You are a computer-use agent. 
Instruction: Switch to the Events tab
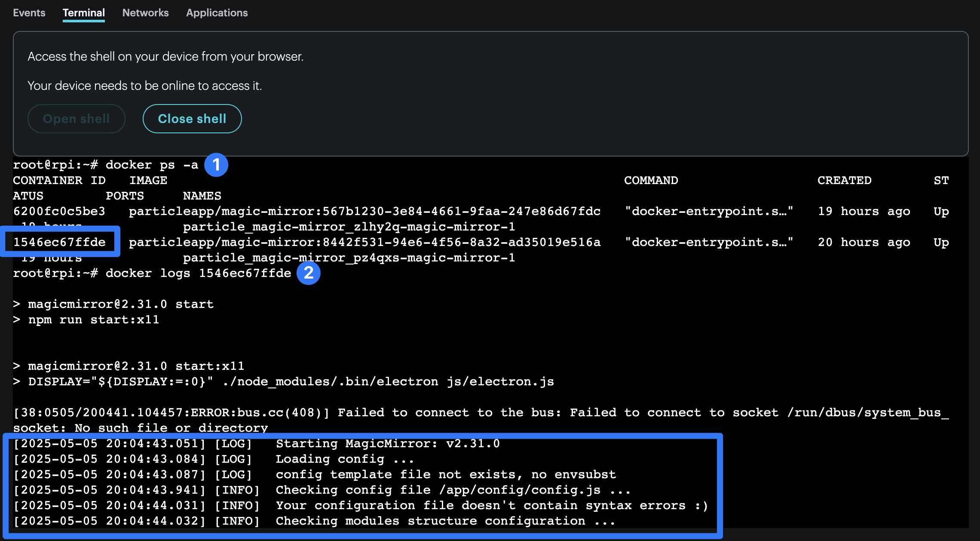(x=29, y=13)
